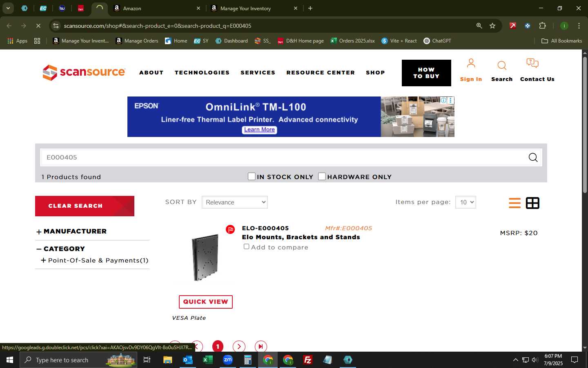Open ChatGPT bookmark
This screenshot has width=588, height=368.
(x=437, y=41)
